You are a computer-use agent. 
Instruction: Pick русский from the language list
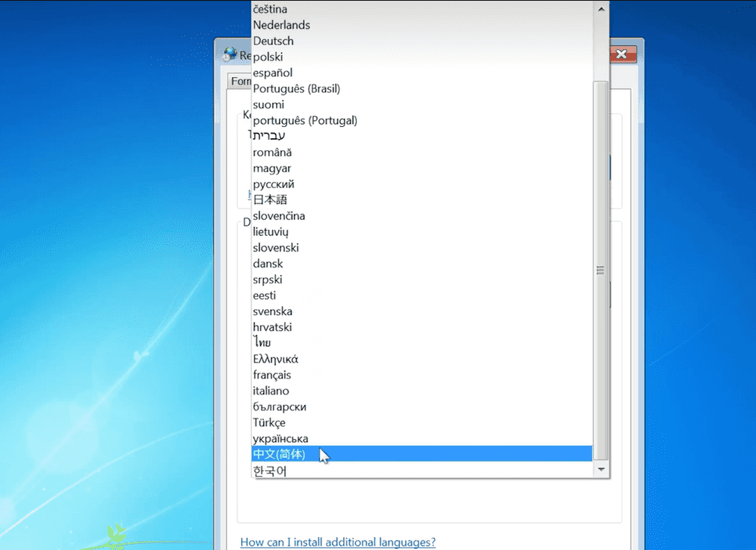point(274,184)
